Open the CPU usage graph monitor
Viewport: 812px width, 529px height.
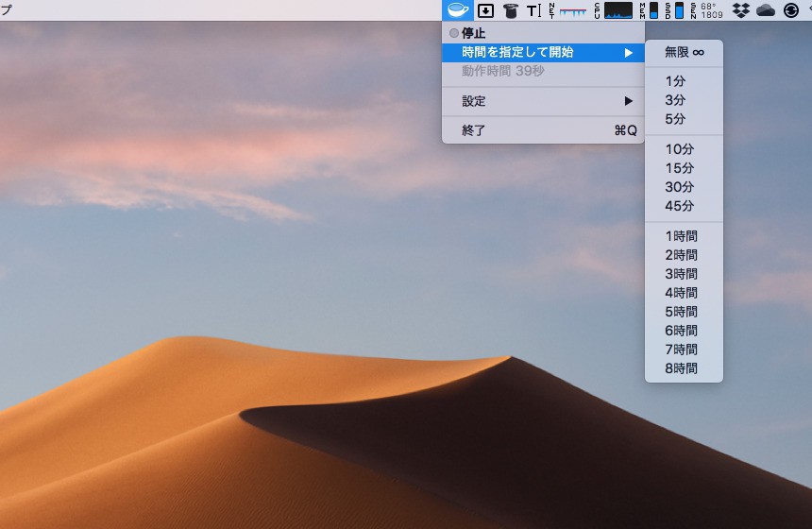click(x=614, y=10)
